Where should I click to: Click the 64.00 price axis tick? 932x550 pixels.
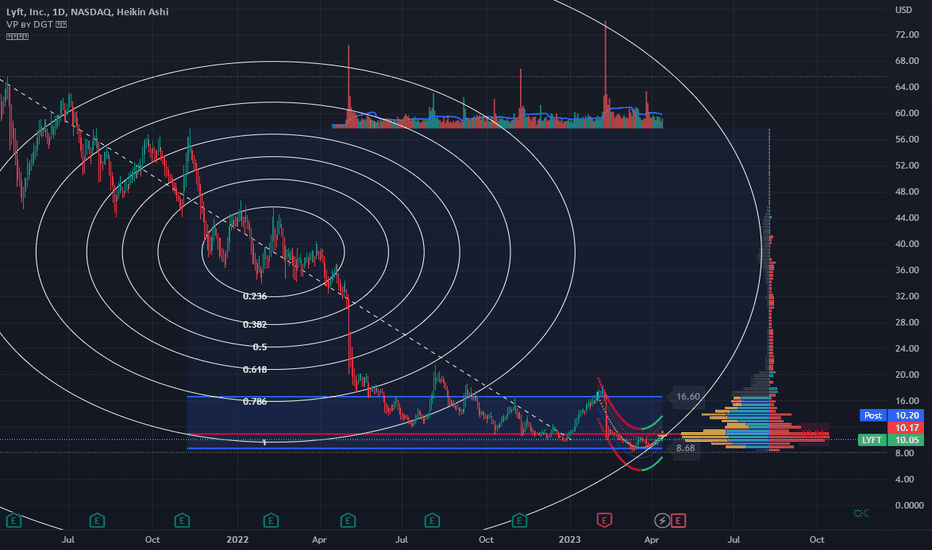click(x=907, y=87)
